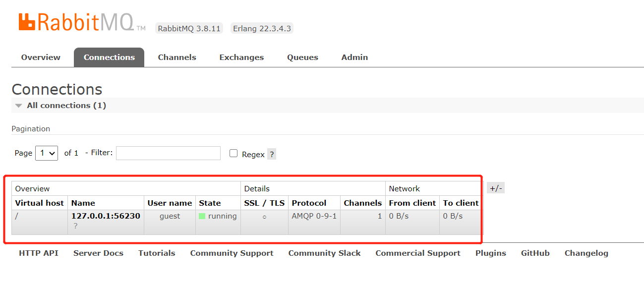Click the Regex help question mark
Viewport: 644px width, 287px height.
pos(272,154)
